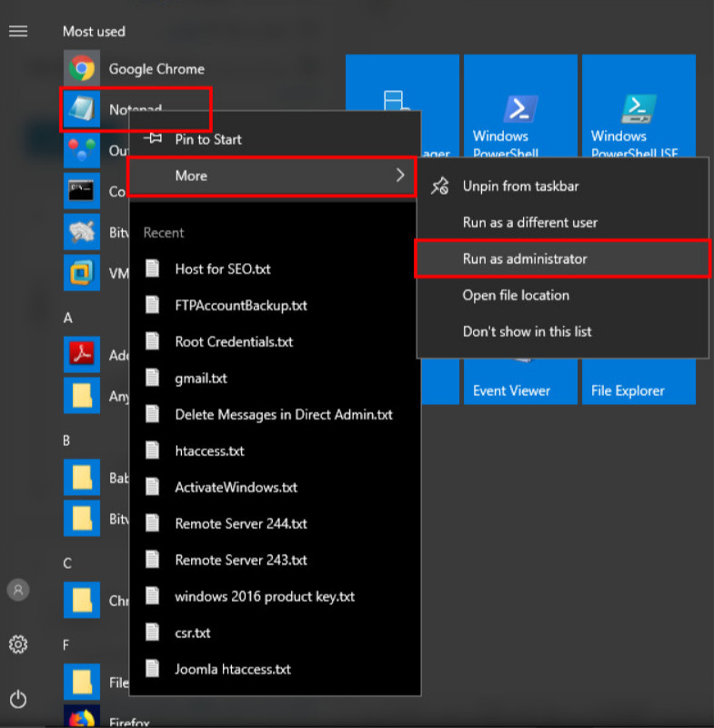Screen dimensions: 714x728
Task: Click the Command Prompt icon in the list
Action: 82,191
